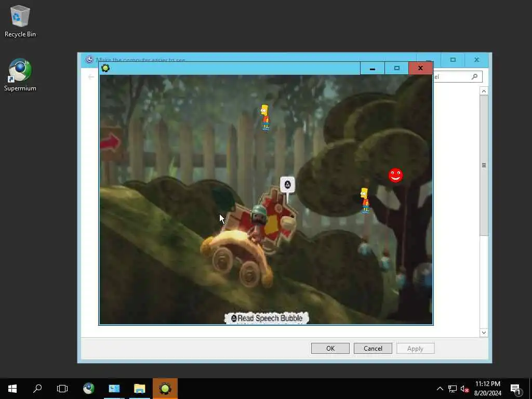
Task: Click OK in the Ease of Access window
Action: tap(330, 349)
